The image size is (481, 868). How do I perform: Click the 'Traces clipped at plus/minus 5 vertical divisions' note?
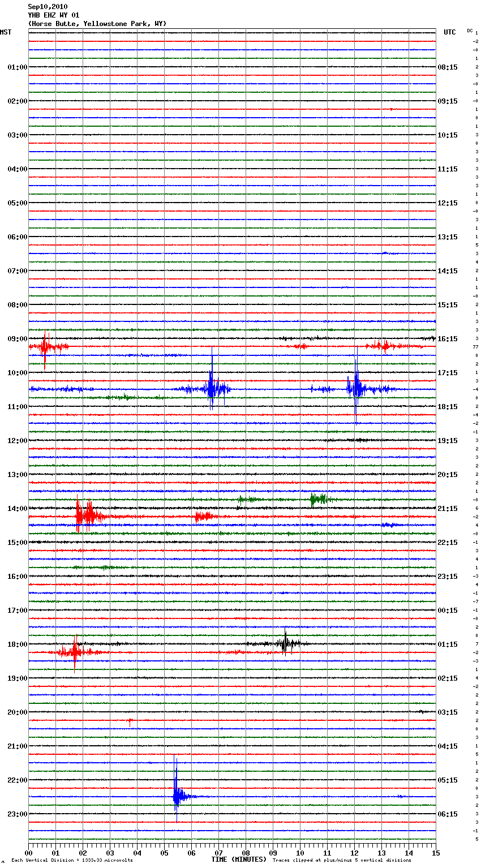[342, 861]
